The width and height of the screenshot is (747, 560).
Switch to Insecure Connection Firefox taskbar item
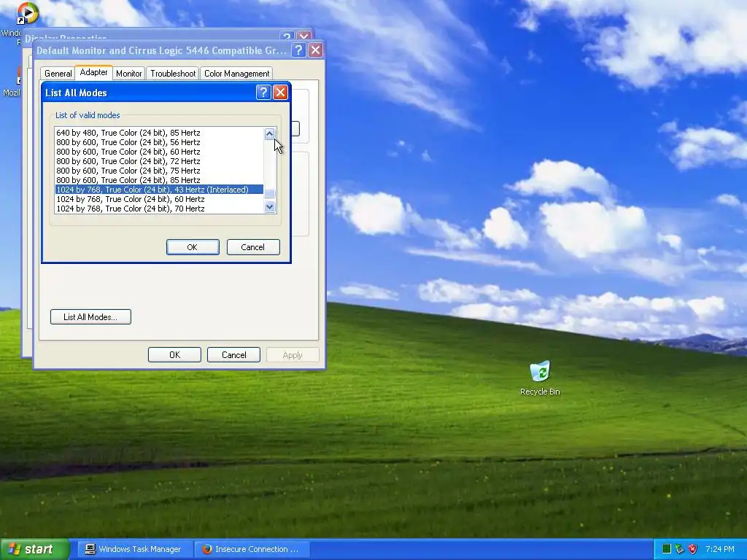click(252, 549)
